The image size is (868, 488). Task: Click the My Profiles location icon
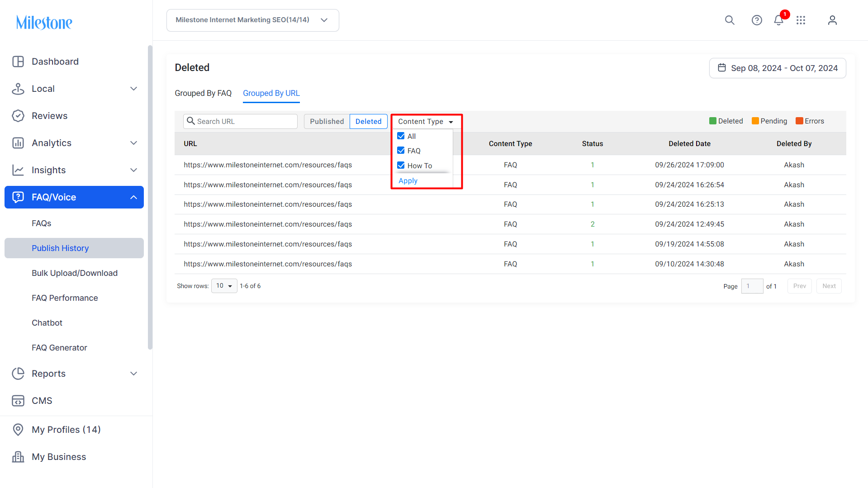(18, 430)
